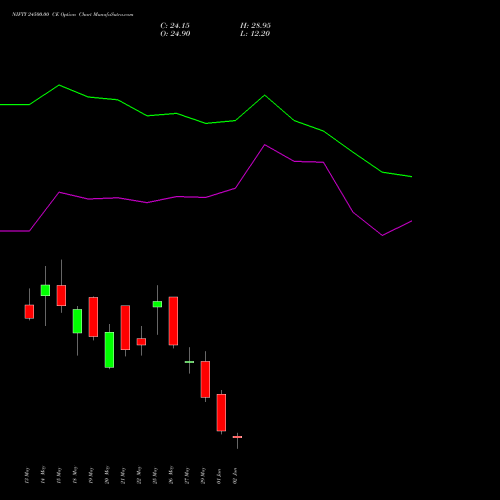
Task: Click the red candlestick above 01 Jun
Action: coord(221,413)
